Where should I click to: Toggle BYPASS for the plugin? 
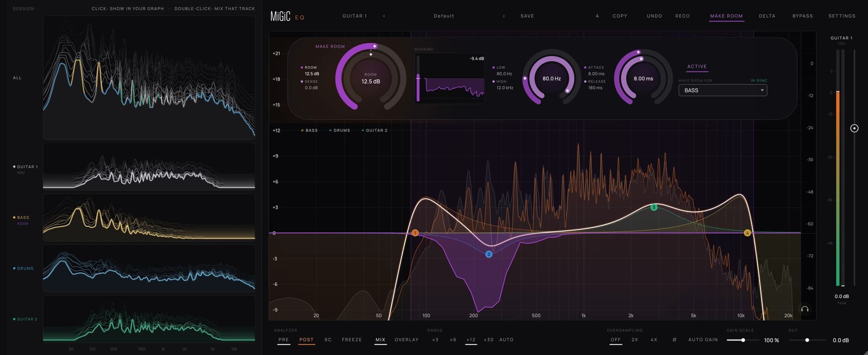[803, 16]
